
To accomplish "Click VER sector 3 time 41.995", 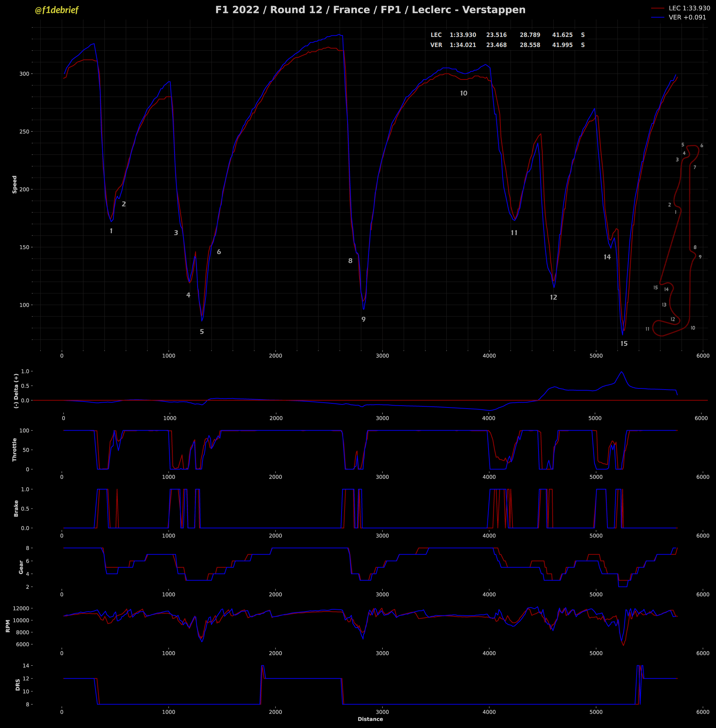I will pos(562,45).
